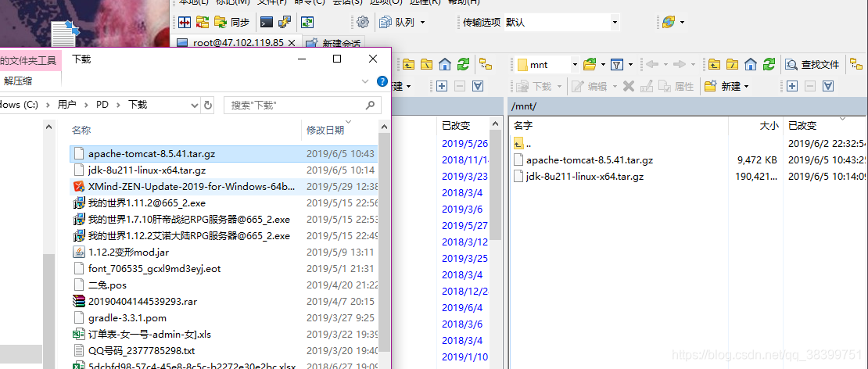The width and height of the screenshot is (868, 369).
Task: Select jdk-8u211-linux-x64.tar.gz in Explorer
Action: click(224, 170)
